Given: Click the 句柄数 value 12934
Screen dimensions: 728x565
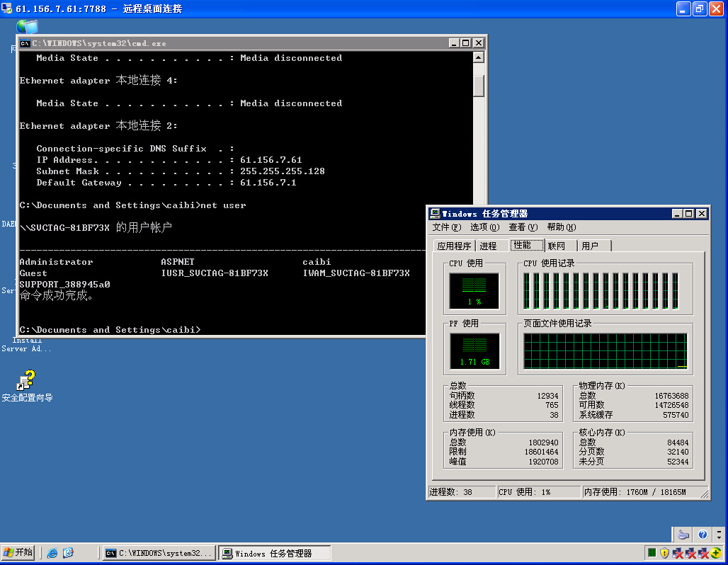Looking at the screenshot, I should coord(547,396).
